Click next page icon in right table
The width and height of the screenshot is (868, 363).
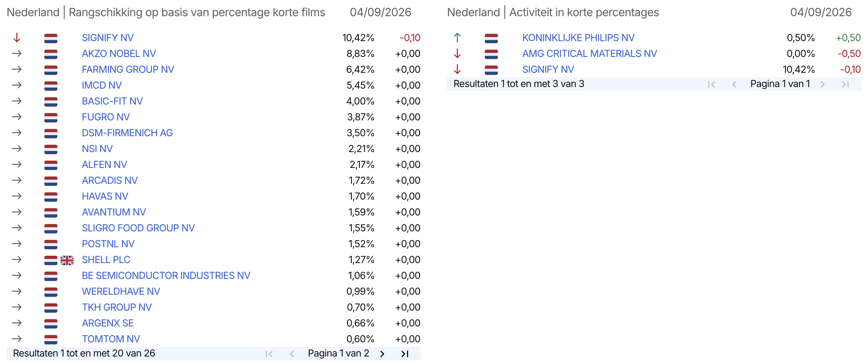point(823,84)
